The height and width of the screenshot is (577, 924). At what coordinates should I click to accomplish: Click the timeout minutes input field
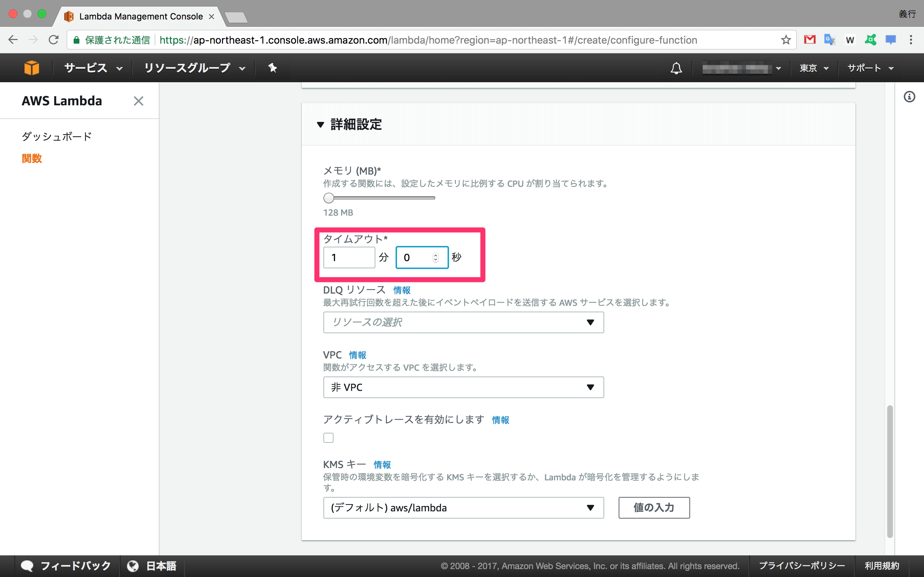(349, 257)
